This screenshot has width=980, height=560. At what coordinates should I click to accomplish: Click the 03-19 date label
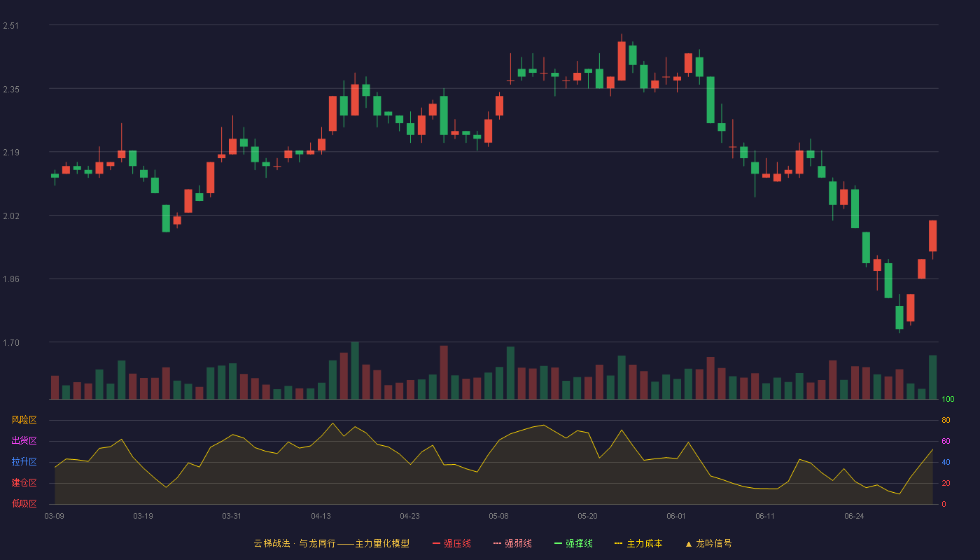pyautogui.click(x=143, y=516)
